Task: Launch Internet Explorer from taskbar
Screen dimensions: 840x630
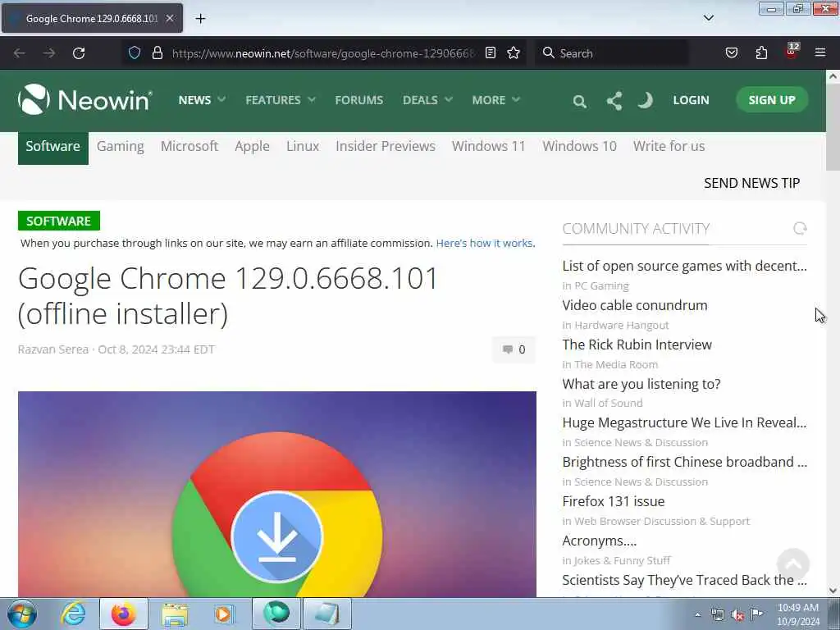Action: (x=73, y=614)
